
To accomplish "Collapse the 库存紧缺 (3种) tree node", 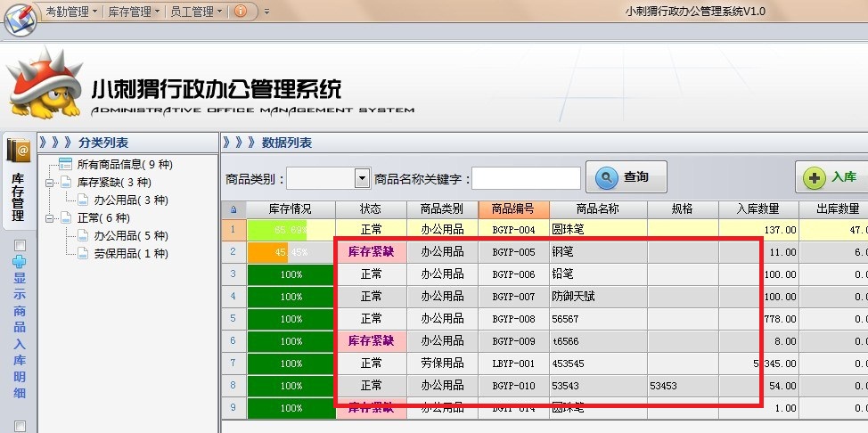I will (x=51, y=182).
